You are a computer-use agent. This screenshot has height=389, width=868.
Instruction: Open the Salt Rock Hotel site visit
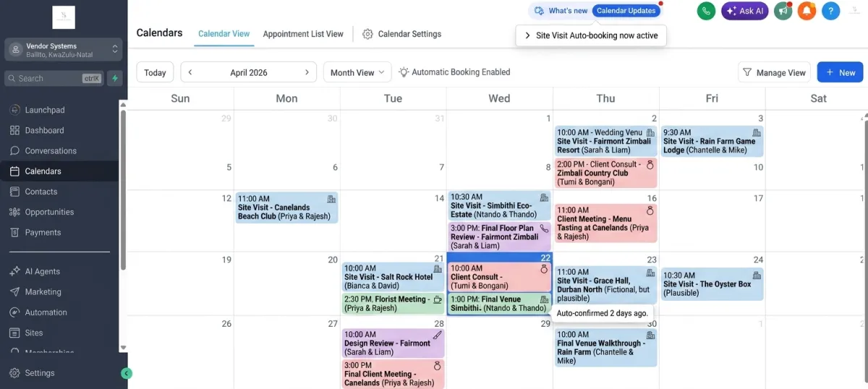393,277
